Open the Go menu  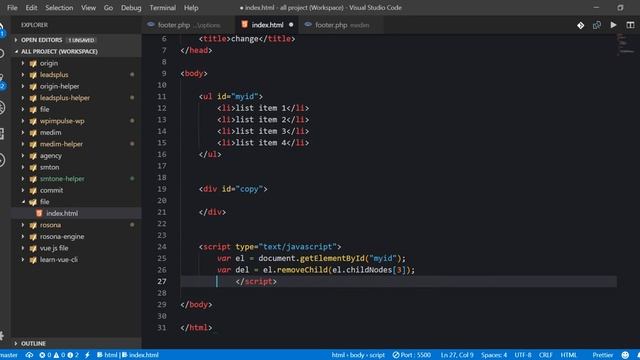point(108,8)
